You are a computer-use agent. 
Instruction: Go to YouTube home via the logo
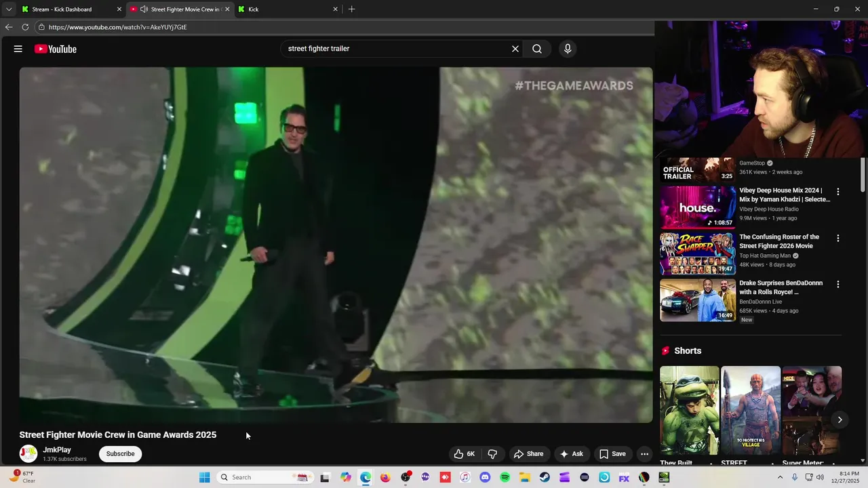coord(56,49)
